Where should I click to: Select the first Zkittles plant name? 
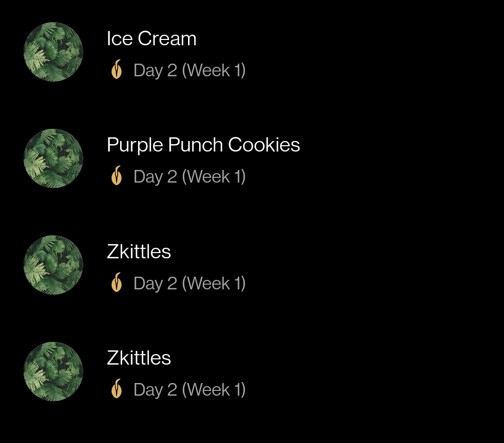pyautogui.click(x=139, y=251)
